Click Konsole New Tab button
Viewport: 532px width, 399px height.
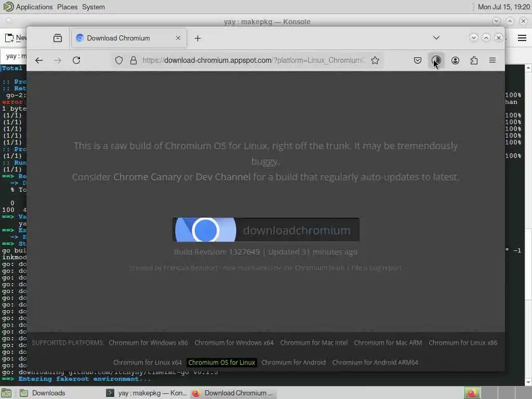pos(15,37)
